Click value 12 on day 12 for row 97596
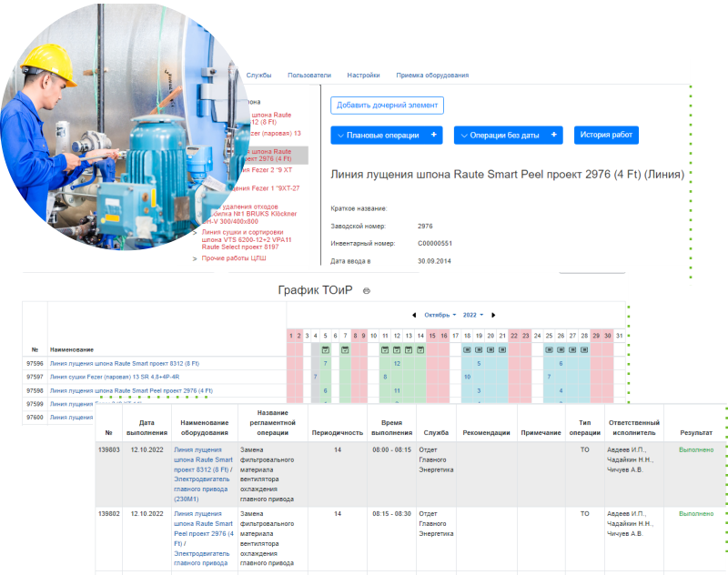This screenshot has width=728, height=575. click(x=397, y=363)
